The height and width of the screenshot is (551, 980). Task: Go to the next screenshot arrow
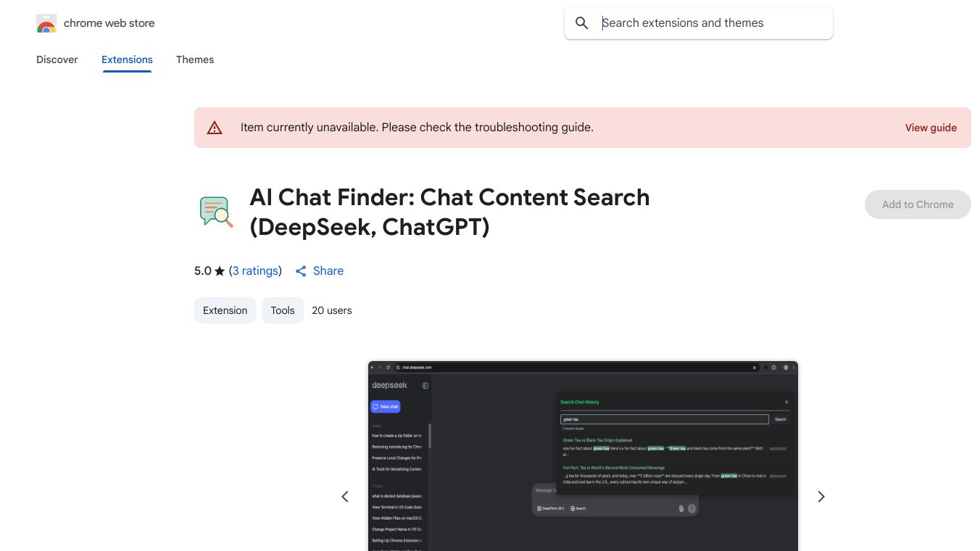pyautogui.click(x=821, y=497)
